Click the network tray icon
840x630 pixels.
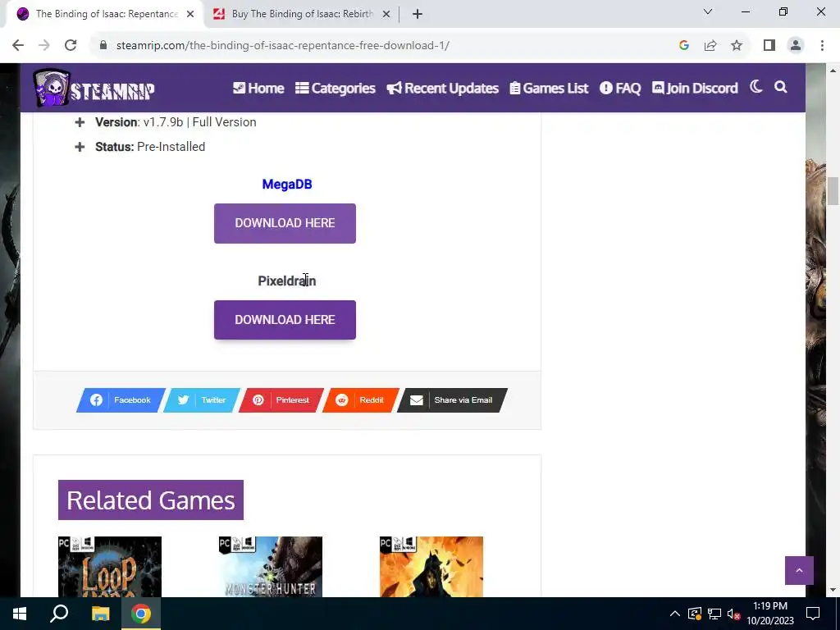point(714,614)
